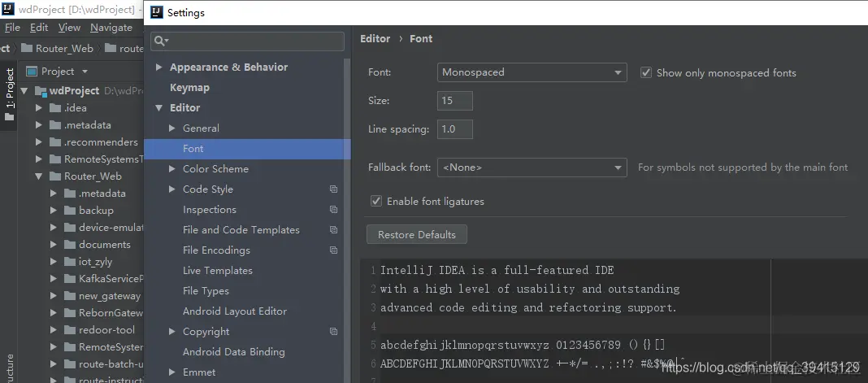
Task: Click the per-project icon beside Copyright
Action: tap(333, 332)
